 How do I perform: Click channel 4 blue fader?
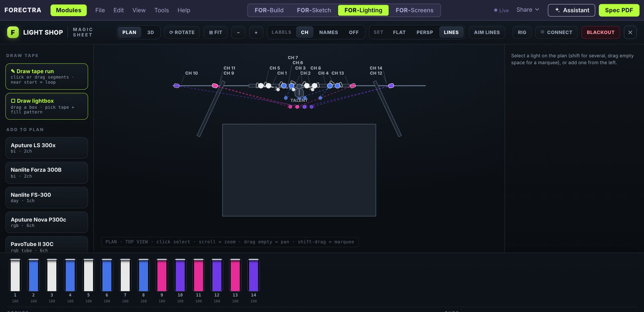click(70, 275)
